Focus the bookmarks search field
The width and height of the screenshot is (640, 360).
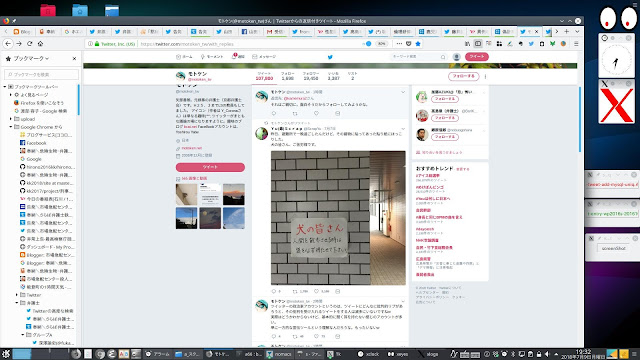click(x=41, y=74)
